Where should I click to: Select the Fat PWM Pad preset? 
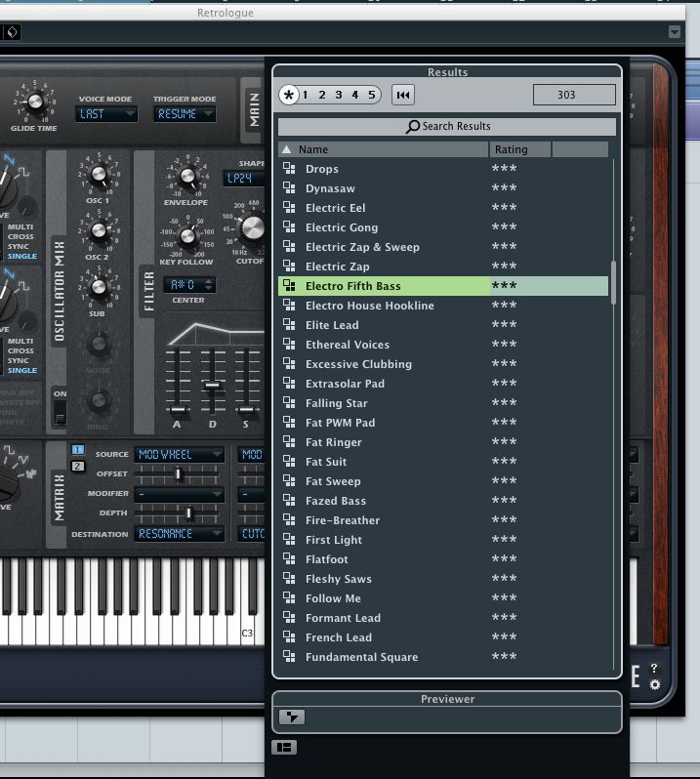(443, 423)
